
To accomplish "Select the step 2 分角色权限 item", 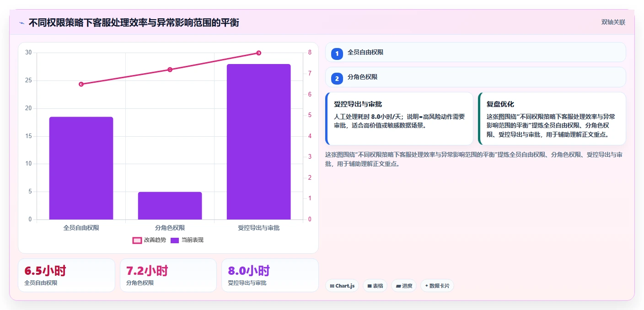I will (x=475, y=77).
